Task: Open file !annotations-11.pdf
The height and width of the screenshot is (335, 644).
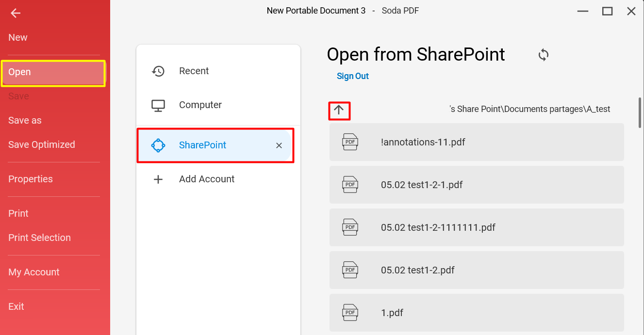Action: tap(477, 142)
